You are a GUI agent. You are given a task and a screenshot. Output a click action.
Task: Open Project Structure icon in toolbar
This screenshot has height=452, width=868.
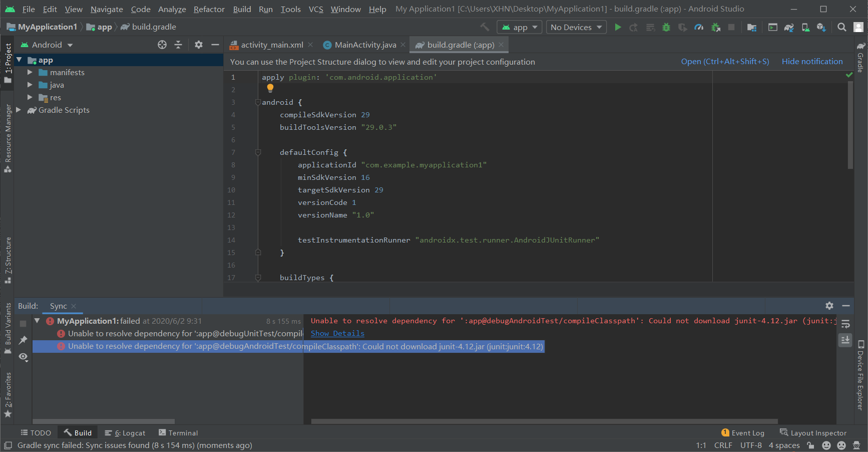coord(752,27)
